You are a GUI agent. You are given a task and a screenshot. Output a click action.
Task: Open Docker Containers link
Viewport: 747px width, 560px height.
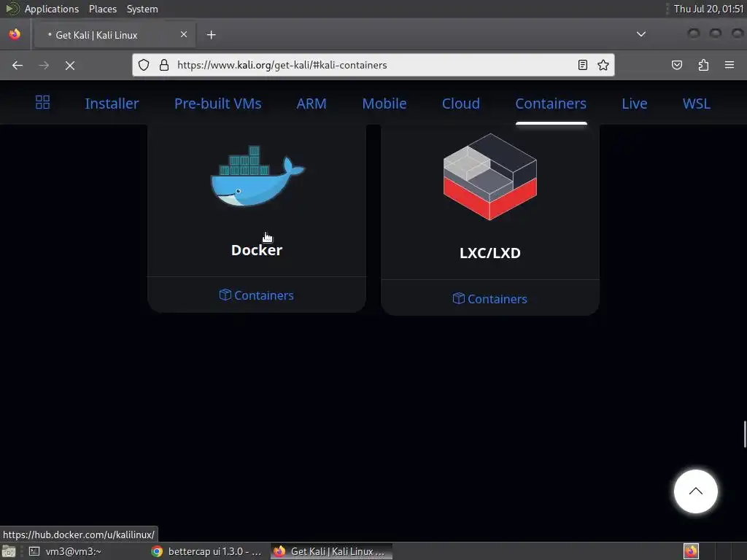257,295
